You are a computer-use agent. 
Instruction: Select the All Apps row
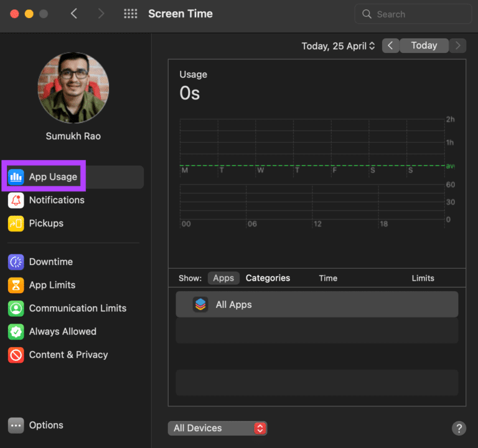[317, 304]
